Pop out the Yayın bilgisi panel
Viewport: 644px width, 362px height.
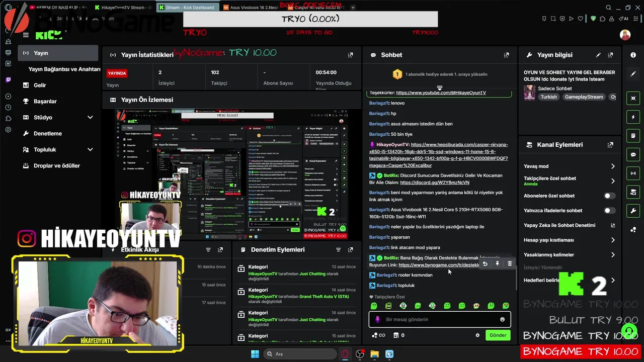pos(610,55)
